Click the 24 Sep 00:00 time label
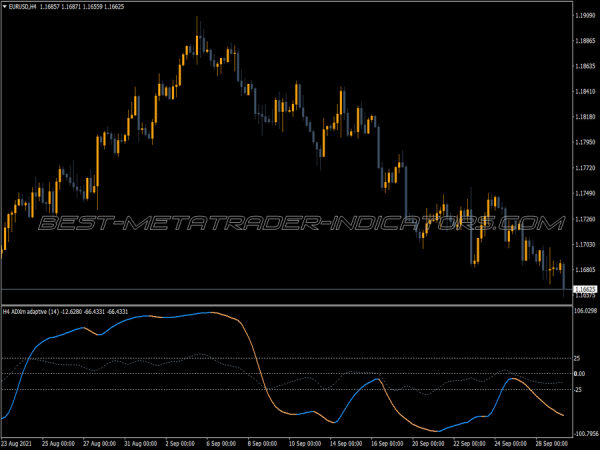 [510, 444]
